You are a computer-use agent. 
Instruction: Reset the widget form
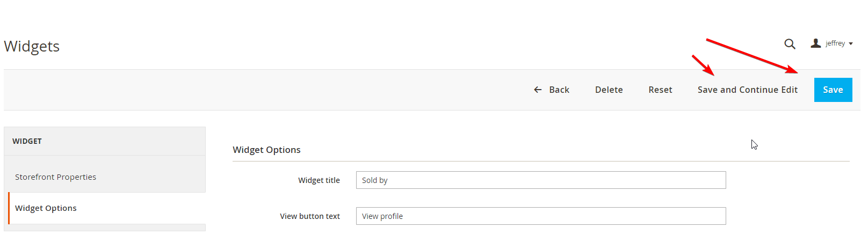point(660,90)
